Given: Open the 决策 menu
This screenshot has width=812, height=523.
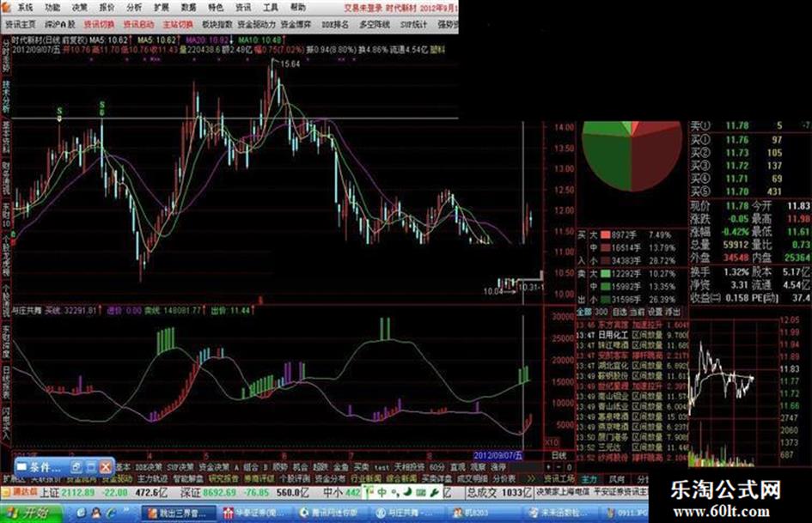Looking at the screenshot, I should click(80, 7).
